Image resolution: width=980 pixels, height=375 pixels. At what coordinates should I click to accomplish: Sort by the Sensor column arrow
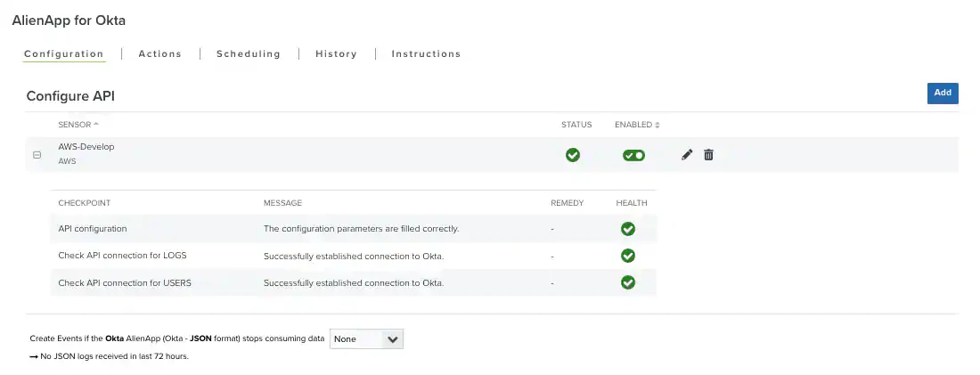click(x=96, y=125)
